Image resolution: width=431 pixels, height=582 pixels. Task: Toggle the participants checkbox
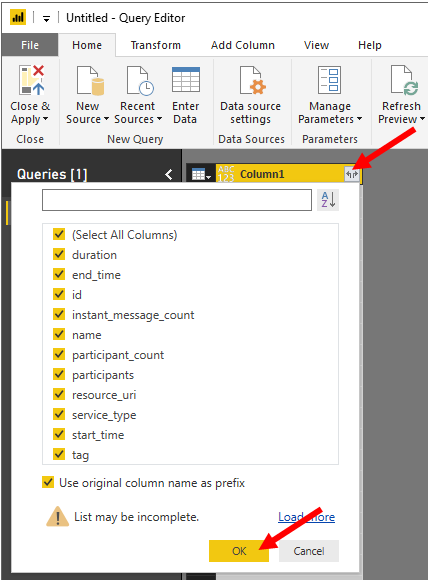(59, 375)
